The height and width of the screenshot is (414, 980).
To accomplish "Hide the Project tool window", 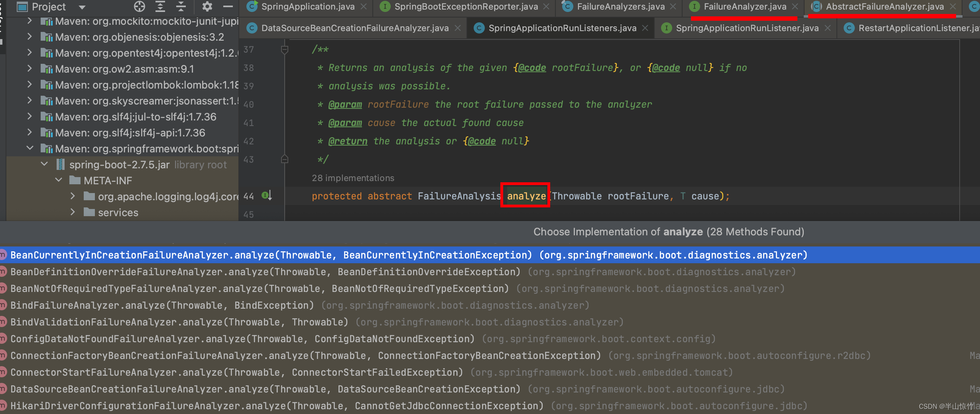I will [228, 6].
